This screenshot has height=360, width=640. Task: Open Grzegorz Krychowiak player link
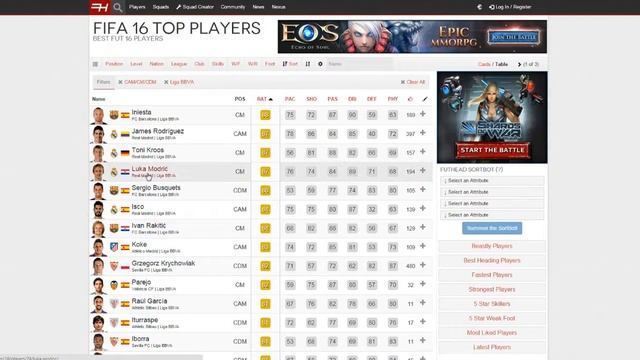click(163, 263)
